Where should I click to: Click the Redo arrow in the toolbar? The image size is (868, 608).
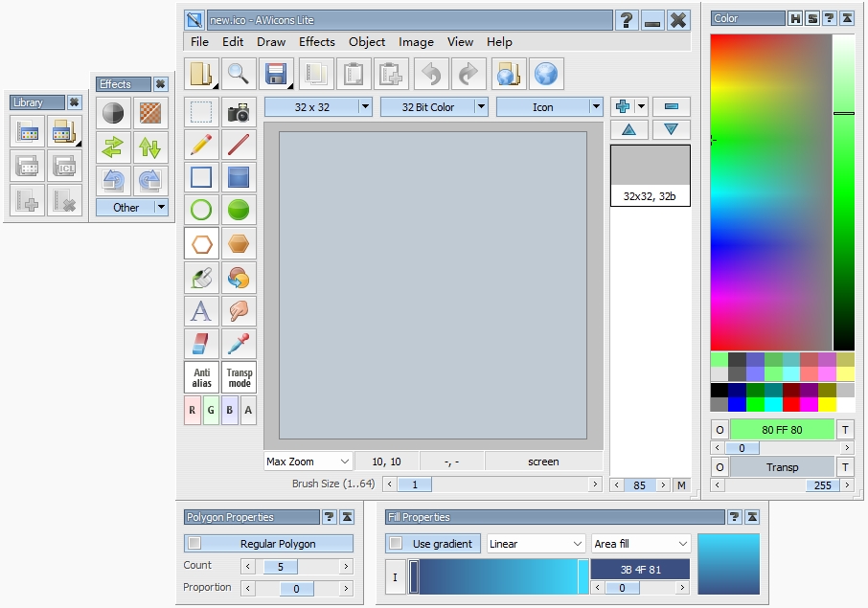click(x=468, y=74)
